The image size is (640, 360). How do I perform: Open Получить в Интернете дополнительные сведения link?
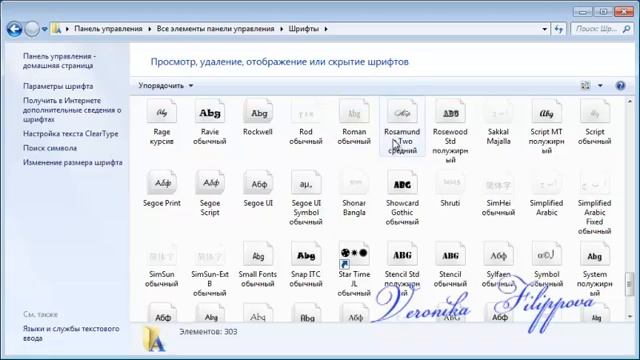[x=72, y=110]
